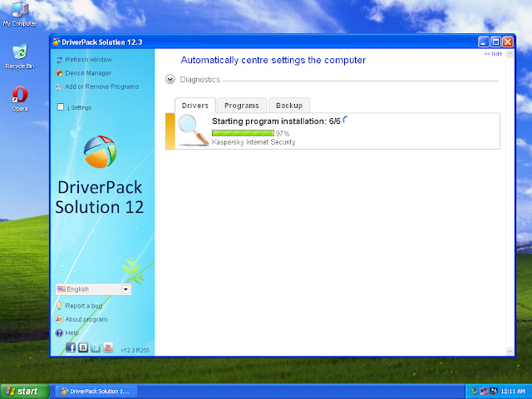
Task: Toggle the Settings checkbox
Action: coord(61,107)
